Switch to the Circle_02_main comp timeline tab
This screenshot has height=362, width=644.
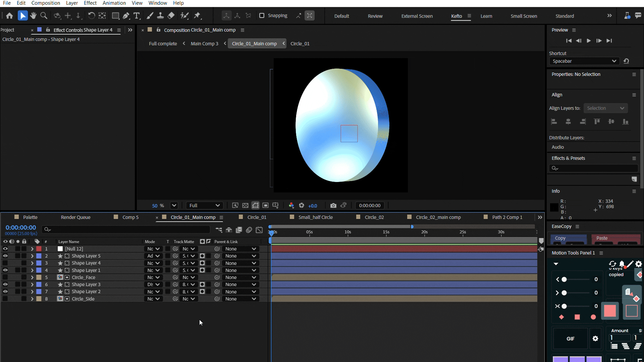(438, 217)
